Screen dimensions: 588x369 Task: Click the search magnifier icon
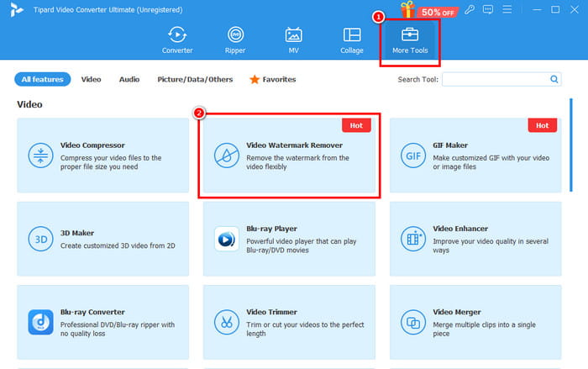pos(554,79)
